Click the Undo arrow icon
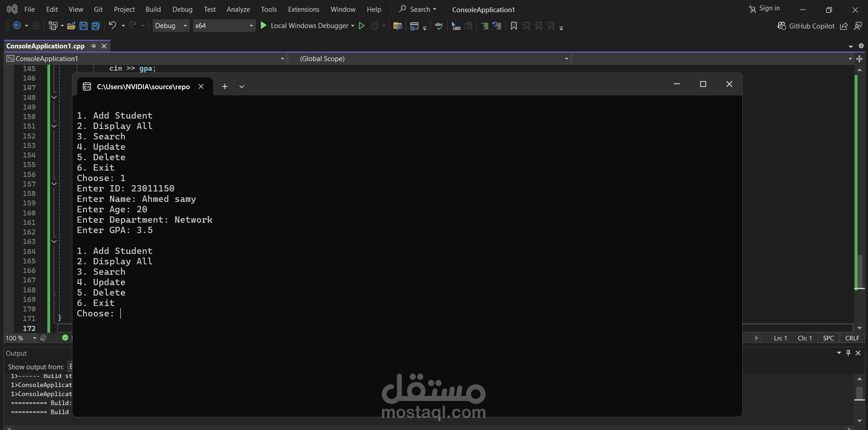The height and width of the screenshot is (430, 868). click(113, 25)
